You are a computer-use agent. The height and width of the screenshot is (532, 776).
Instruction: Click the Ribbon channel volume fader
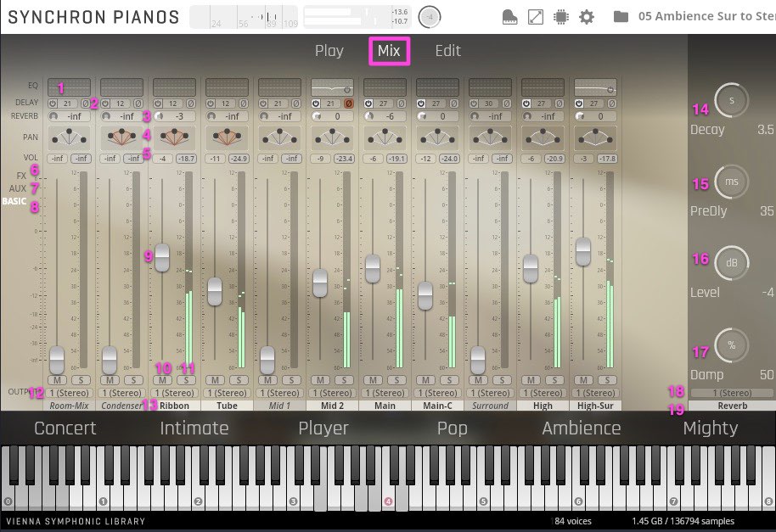[x=162, y=258]
